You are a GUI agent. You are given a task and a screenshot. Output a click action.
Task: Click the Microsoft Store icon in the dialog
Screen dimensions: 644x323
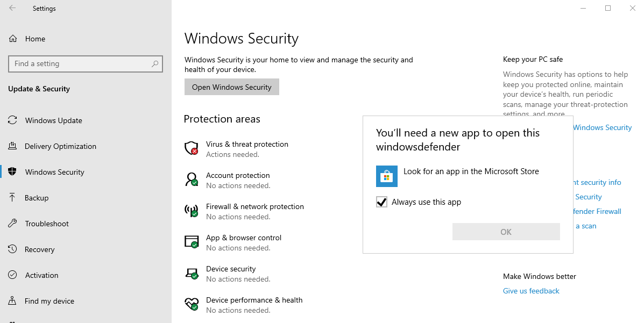(386, 176)
